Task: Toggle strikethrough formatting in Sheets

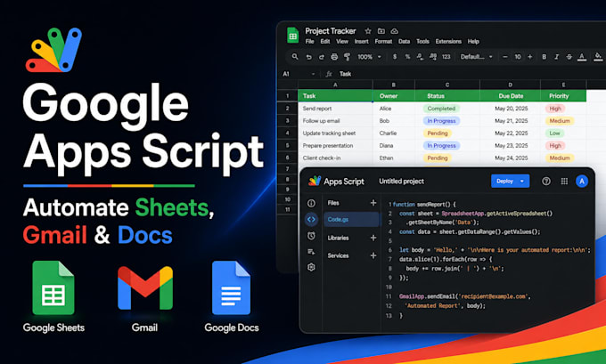Action: click(x=569, y=57)
